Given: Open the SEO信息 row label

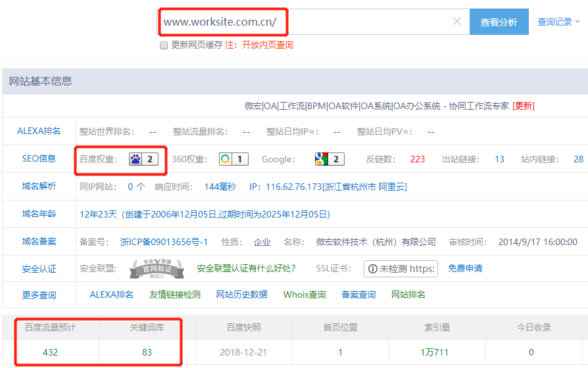Looking at the screenshot, I should pyautogui.click(x=39, y=158).
